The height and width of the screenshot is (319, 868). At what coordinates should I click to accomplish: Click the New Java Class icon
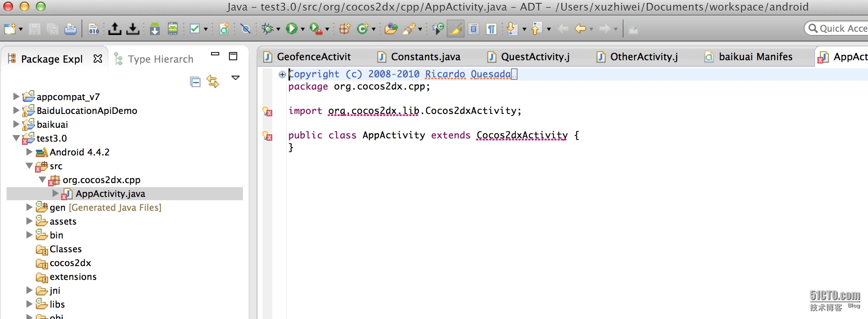362,29
